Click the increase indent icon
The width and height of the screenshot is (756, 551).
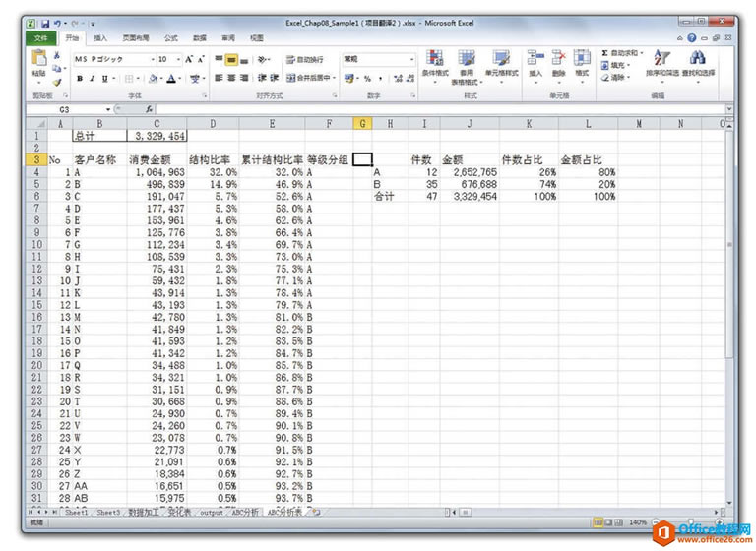tap(274, 78)
